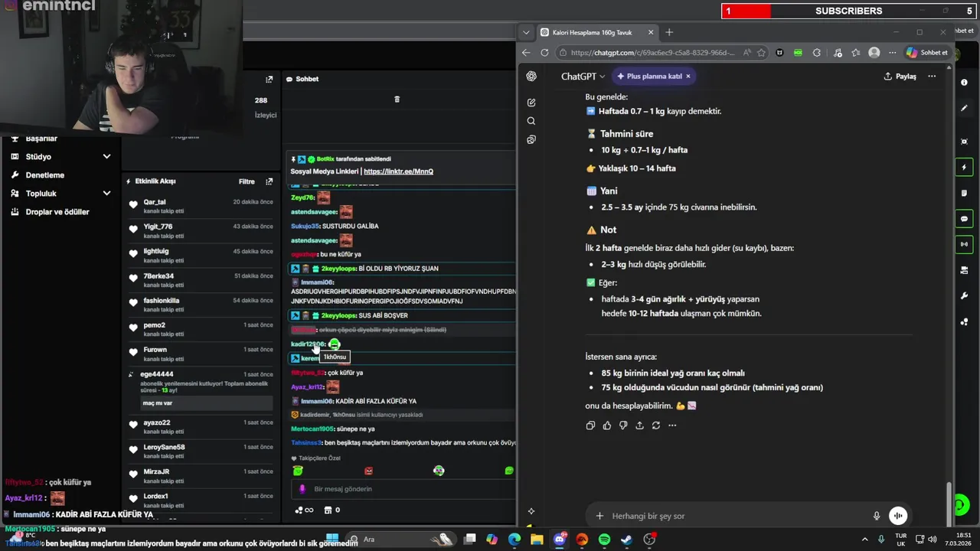Click username Mertocan1905 in chat
Viewport: 980px width, 551px height.
[x=312, y=429]
